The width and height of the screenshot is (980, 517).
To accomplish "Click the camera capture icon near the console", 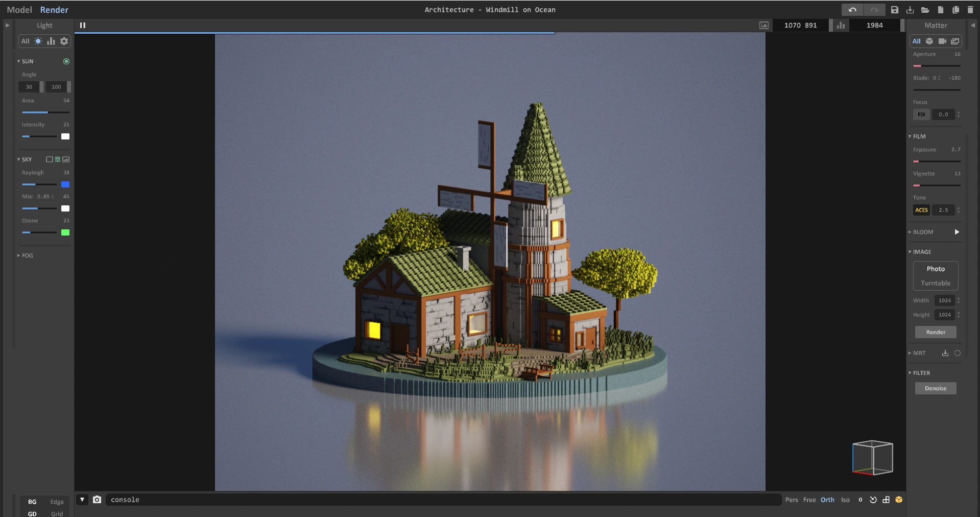I will click(97, 500).
